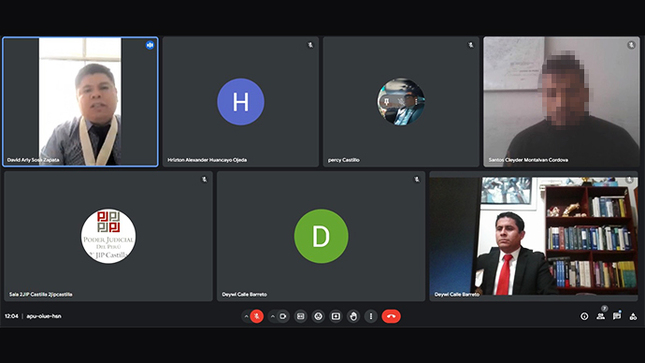This screenshot has width=645, height=363.
Task: Open the activities icon
Action: pyautogui.click(x=633, y=316)
